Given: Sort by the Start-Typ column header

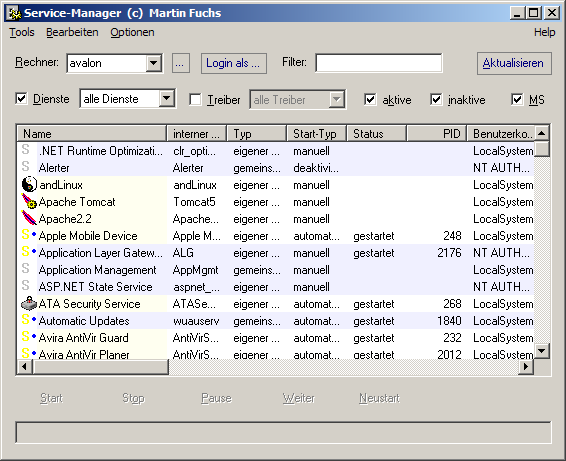Looking at the screenshot, I should tap(317, 134).
